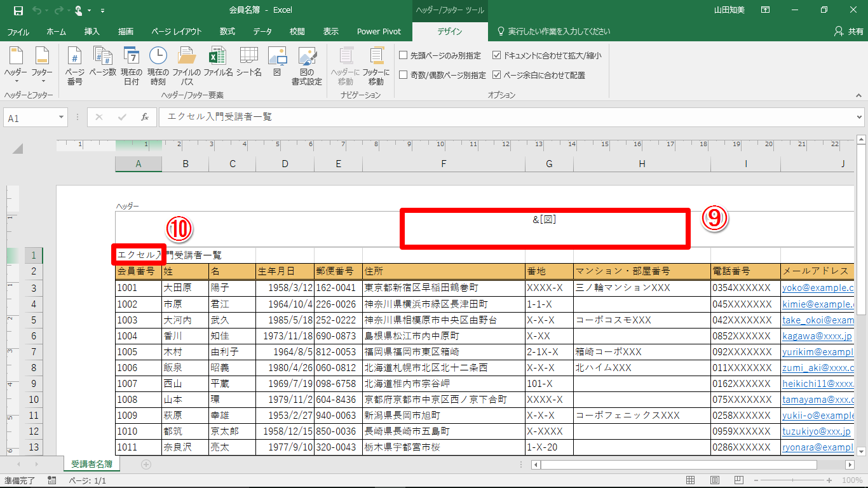This screenshot has height=488, width=868.
Task: Switch to the 数式 tab
Action: click(x=227, y=31)
